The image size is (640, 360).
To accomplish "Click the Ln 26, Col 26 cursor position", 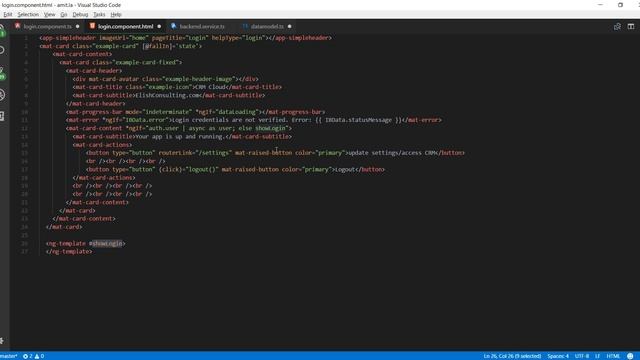I will (x=512, y=356).
